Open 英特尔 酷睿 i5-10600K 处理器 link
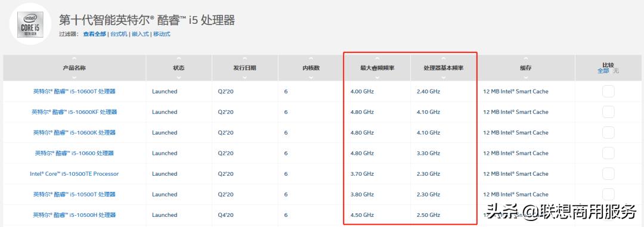644x227 pixels. coord(75,132)
